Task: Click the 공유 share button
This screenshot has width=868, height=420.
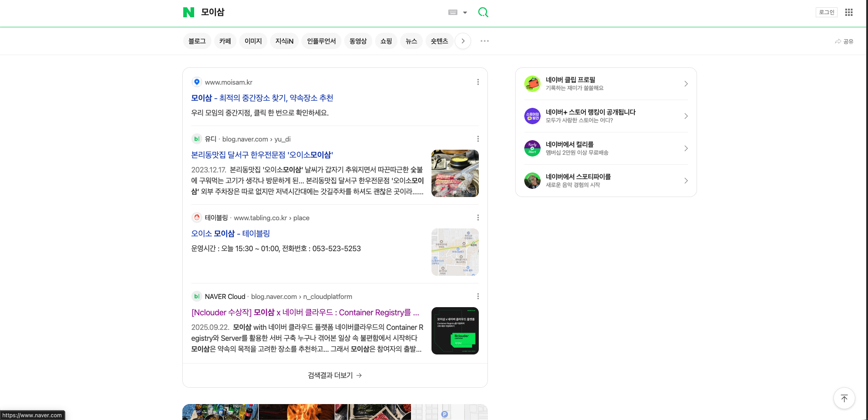Action: point(844,41)
